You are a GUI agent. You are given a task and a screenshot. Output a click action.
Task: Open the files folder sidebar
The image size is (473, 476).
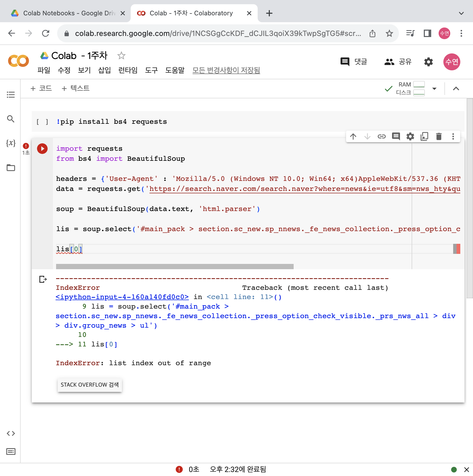tap(11, 168)
